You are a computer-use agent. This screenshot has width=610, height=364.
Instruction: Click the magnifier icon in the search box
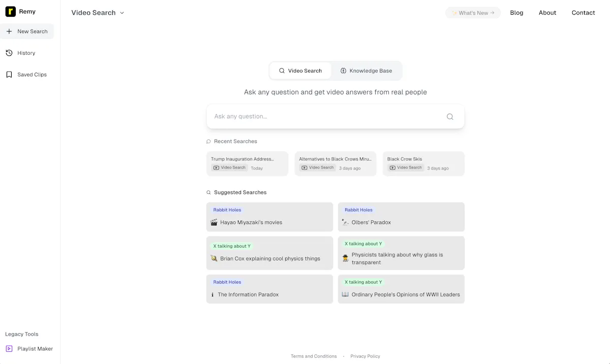tap(450, 117)
